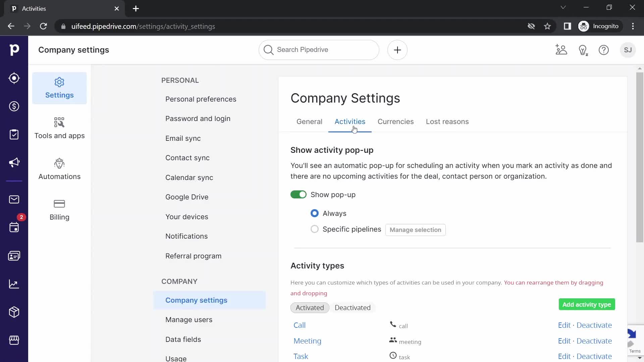Open Insights chart icon in sidebar
The height and width of the screenshot is (362, 644).
click(14, 284)
